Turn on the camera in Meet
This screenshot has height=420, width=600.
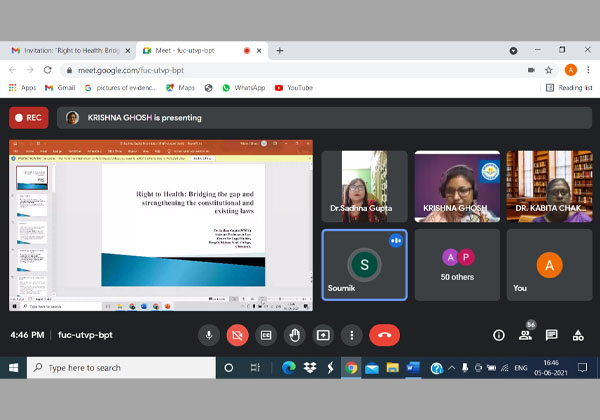[x=237, y=335]
